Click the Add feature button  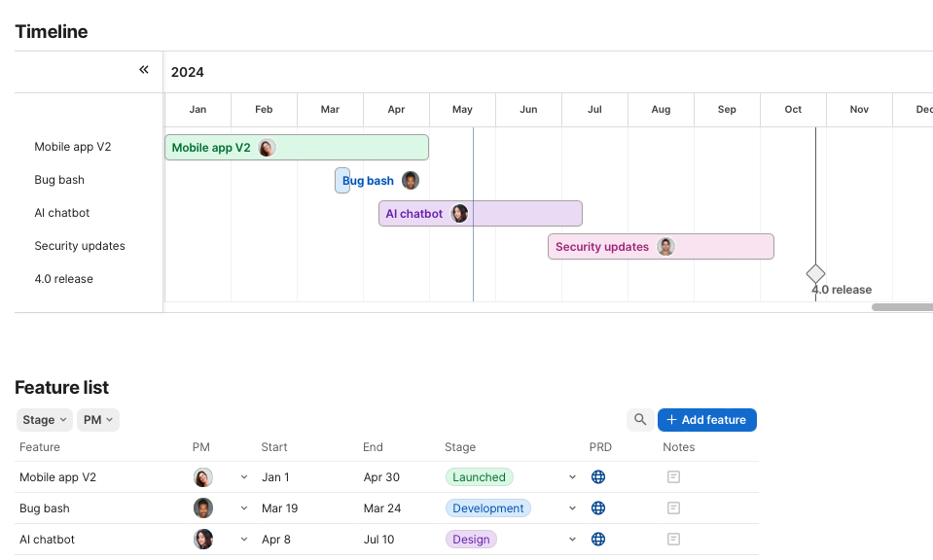(x=706, y=420)
